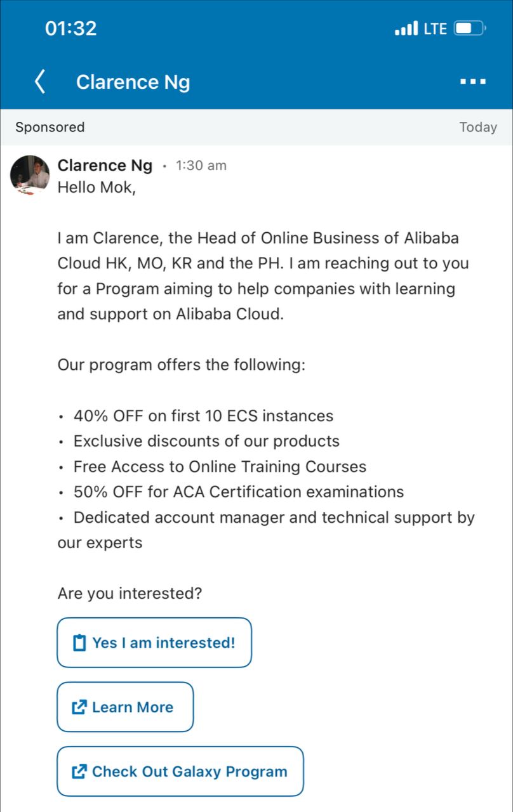Tap the cellular signal strength indicator
The height and width of the screenshot is (812, 513).
coord(406,29)
